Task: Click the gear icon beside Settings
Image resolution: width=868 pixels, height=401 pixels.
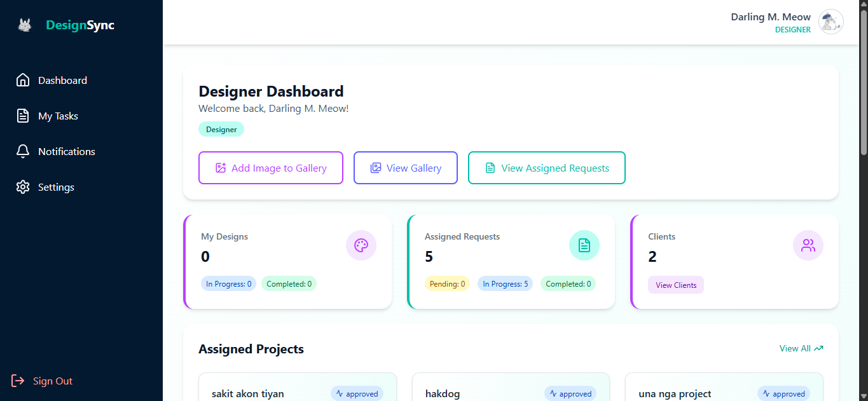Action: (x=23, y=187)
